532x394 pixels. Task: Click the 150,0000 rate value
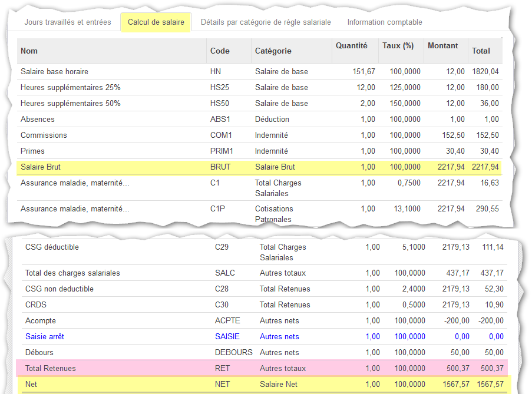pos(405,104)
